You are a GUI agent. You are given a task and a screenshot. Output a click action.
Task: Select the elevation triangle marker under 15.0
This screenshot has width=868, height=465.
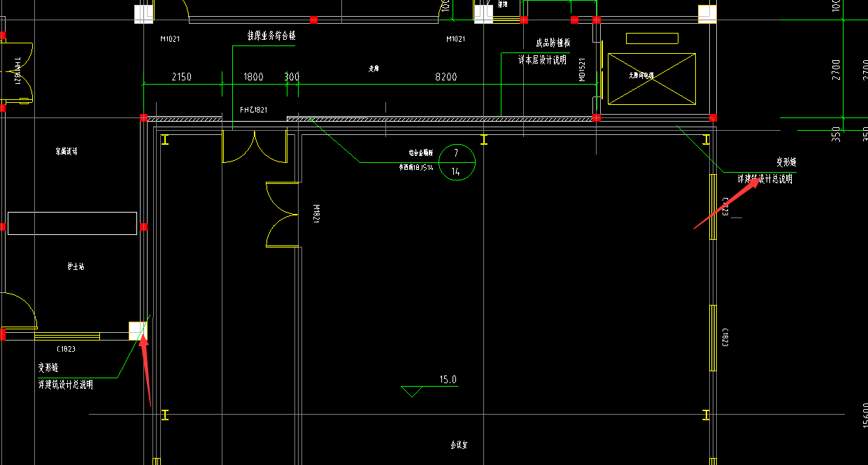click(x=412, y=392)
